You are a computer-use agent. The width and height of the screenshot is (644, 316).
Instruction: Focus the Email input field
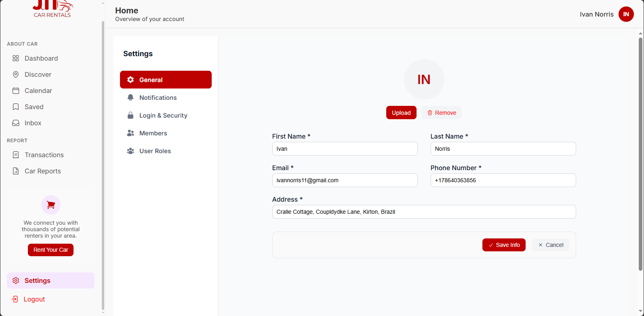click(345, 180)
